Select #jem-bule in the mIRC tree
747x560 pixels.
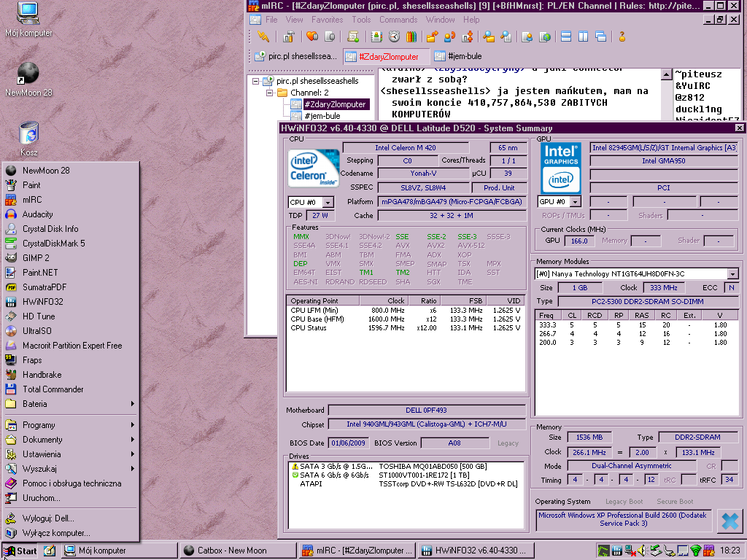(x=322, y=116)
